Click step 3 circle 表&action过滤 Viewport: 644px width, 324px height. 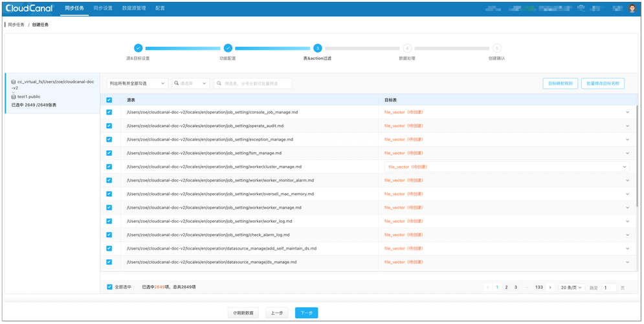tap(318, 48)
